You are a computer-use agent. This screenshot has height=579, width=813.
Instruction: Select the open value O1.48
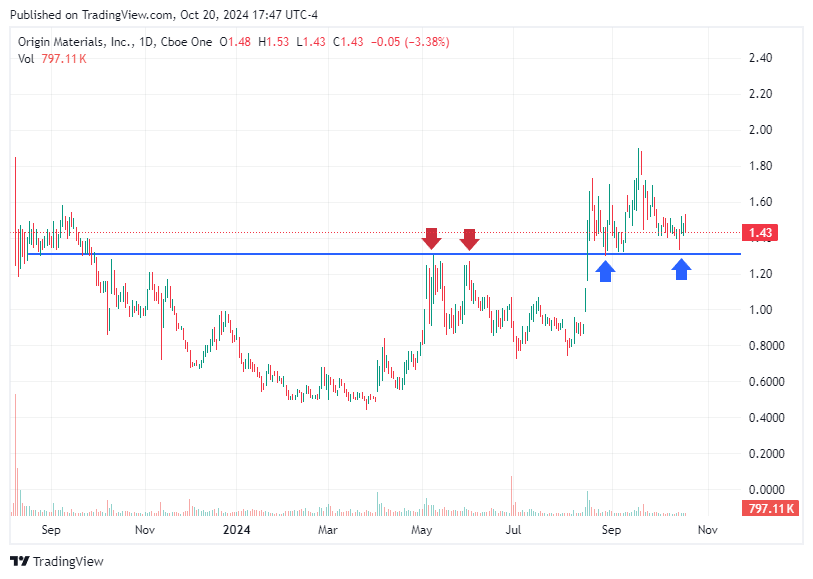[x=235, y=42]
